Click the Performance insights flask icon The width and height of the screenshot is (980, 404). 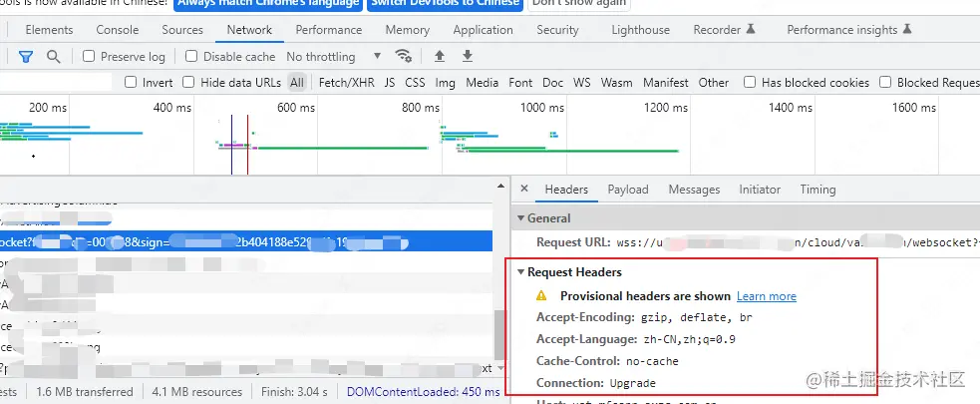(907, 29)
